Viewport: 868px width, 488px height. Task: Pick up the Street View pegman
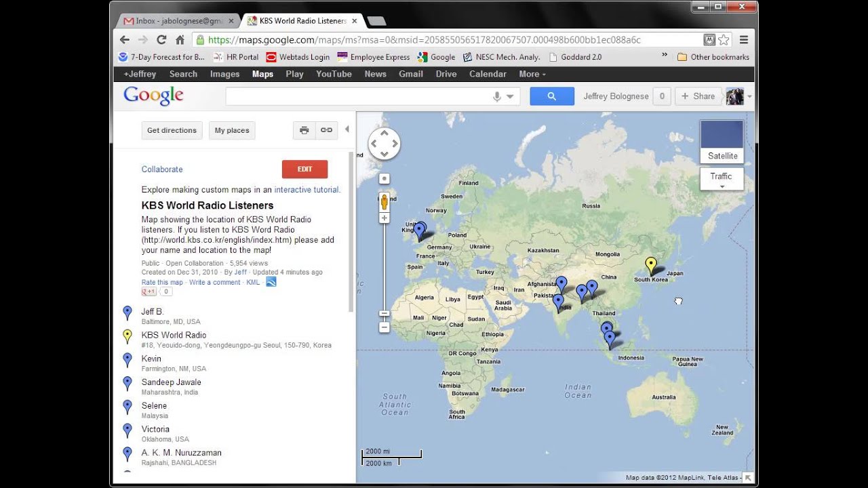tap(384, 201)
